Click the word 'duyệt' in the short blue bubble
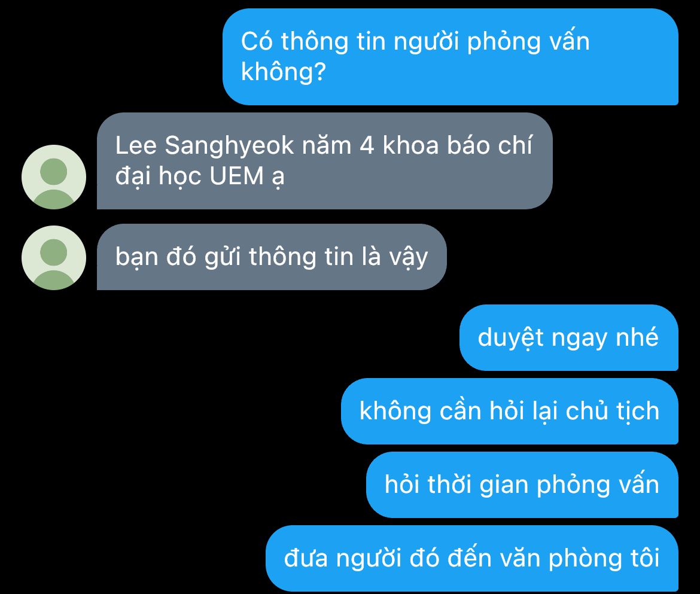This screenshot has width=700, height=594. tap(511, 338)
